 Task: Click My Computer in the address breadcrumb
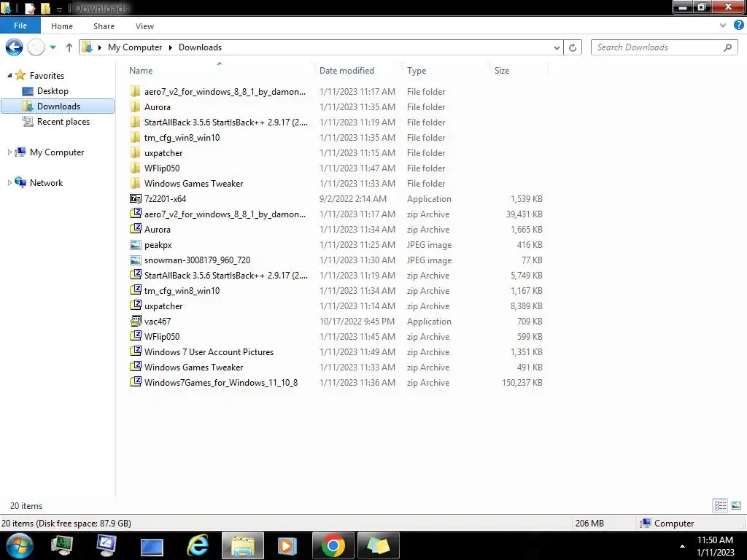[x=135, y=47]
